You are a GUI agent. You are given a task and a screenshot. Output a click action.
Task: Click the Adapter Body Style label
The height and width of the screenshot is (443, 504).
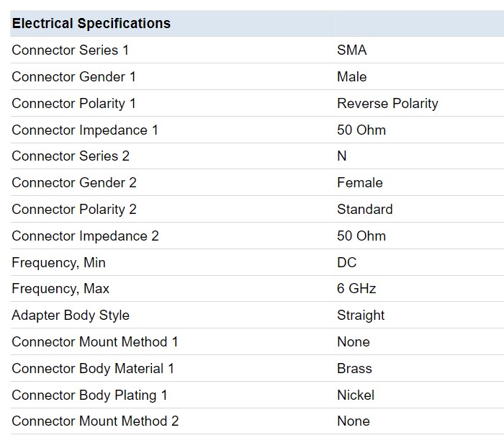click(71, 316)
